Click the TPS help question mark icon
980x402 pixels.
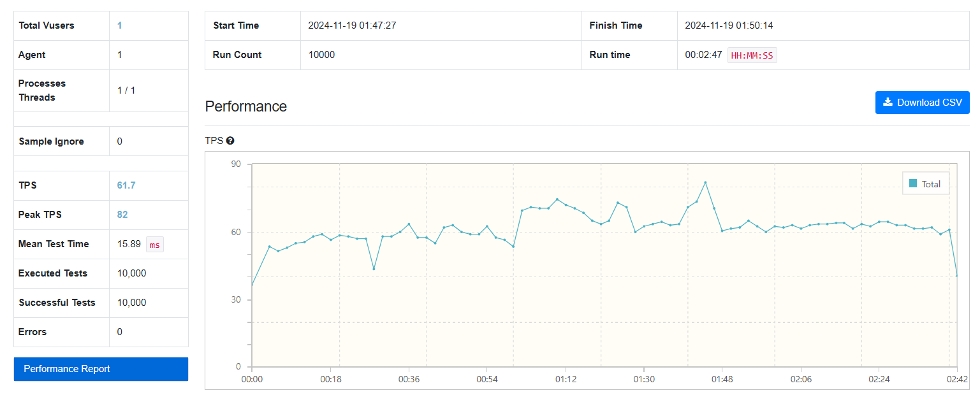tap(230, 141)
